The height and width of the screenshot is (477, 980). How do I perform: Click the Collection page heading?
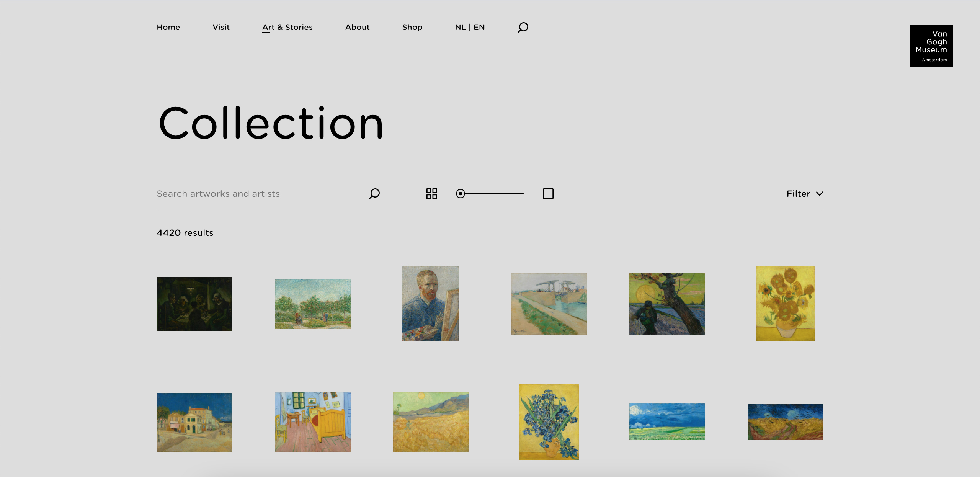271,123
